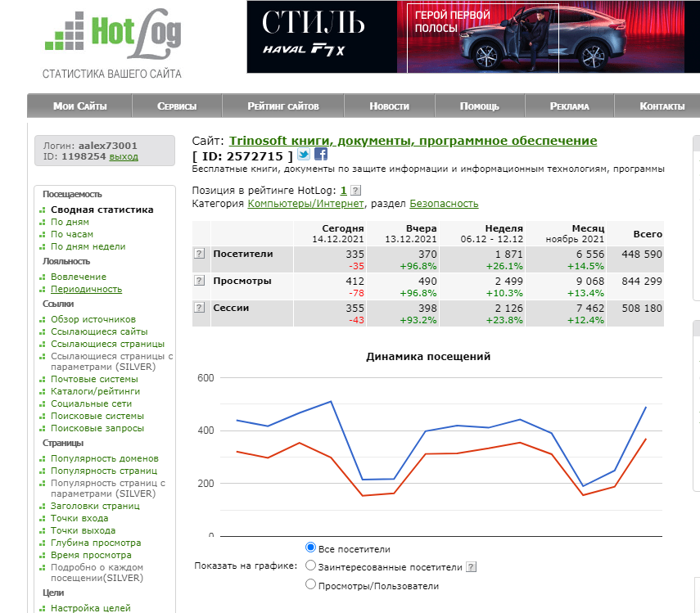Open Социальные сети report

[x=91, y=403]
